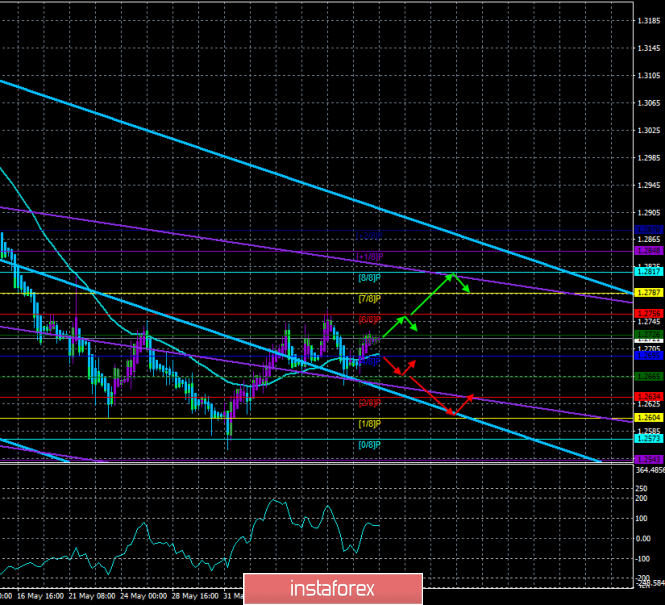Click the [+2/8]P Murray level label
Image resolution: width=665 pixels, height=605 pixels.
[x=369, y=236]
